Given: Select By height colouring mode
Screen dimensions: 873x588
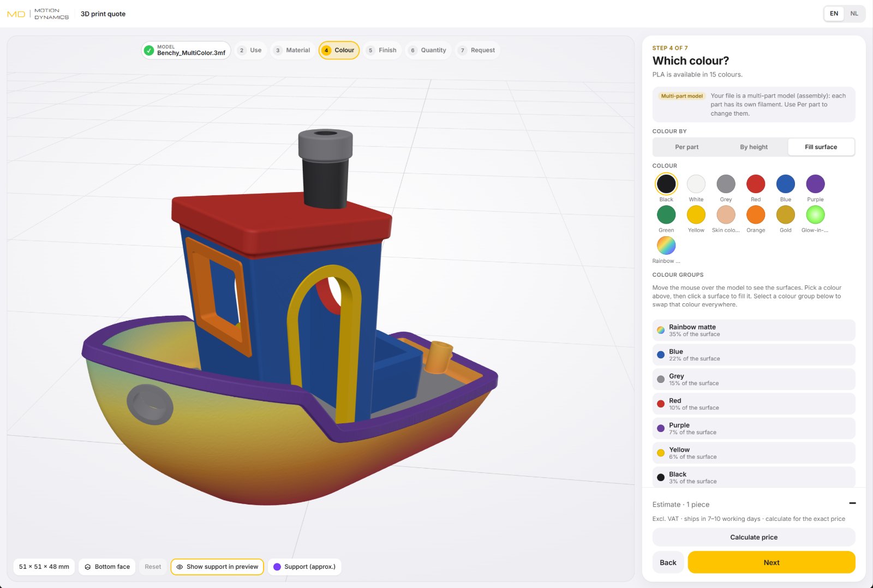Looking at the screenshot, I should (x=754, y=147).
